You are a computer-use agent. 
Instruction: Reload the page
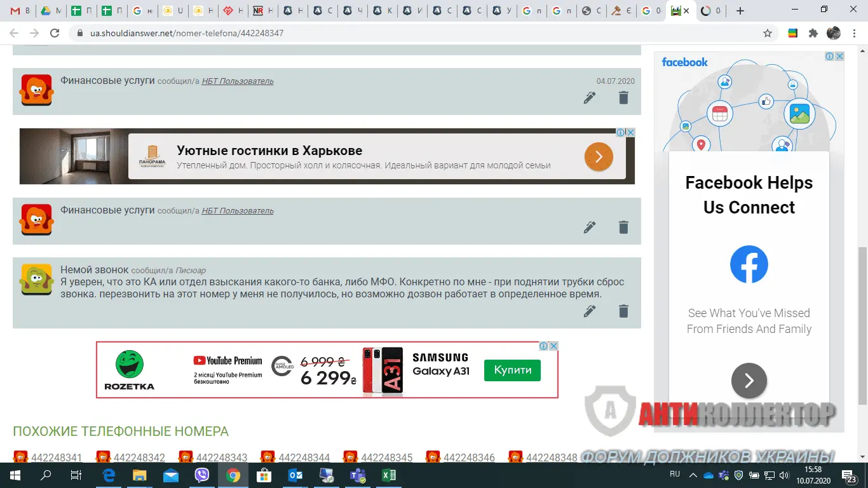coord(55,33)
